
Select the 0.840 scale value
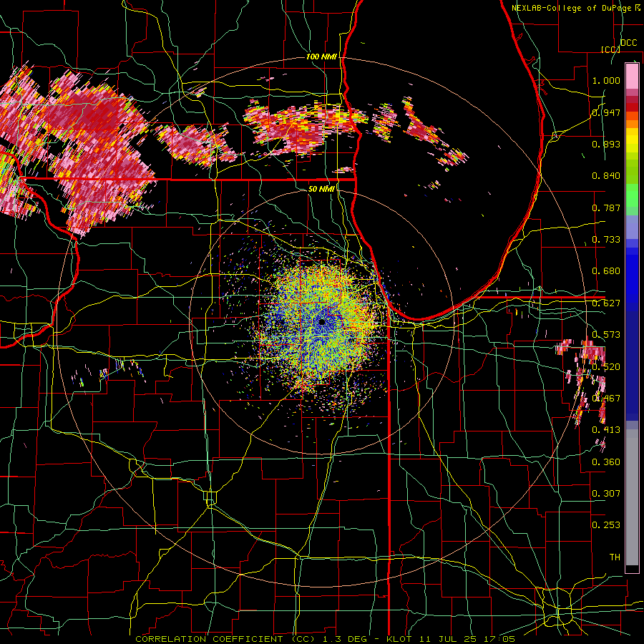click(x=606, y=176)
